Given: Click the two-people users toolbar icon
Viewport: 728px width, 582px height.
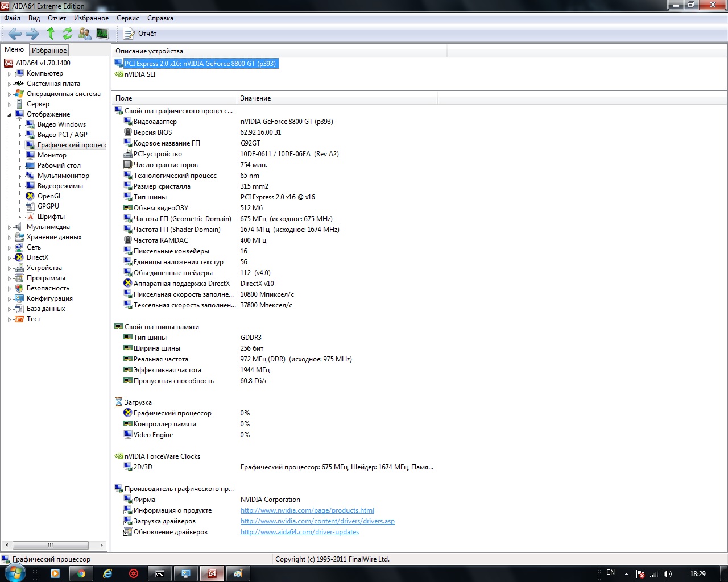Looking at the screenshot, I should (x=85, y=34).
